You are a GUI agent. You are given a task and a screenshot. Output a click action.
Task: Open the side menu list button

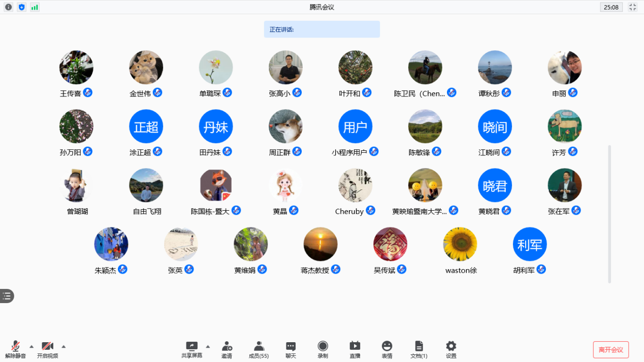(7, 296)
